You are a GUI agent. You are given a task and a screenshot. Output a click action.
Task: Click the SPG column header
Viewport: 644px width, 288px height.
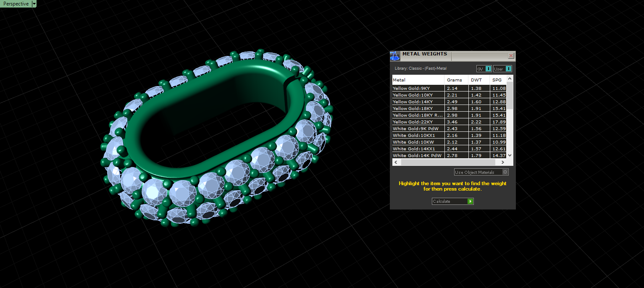coord(498,80)
